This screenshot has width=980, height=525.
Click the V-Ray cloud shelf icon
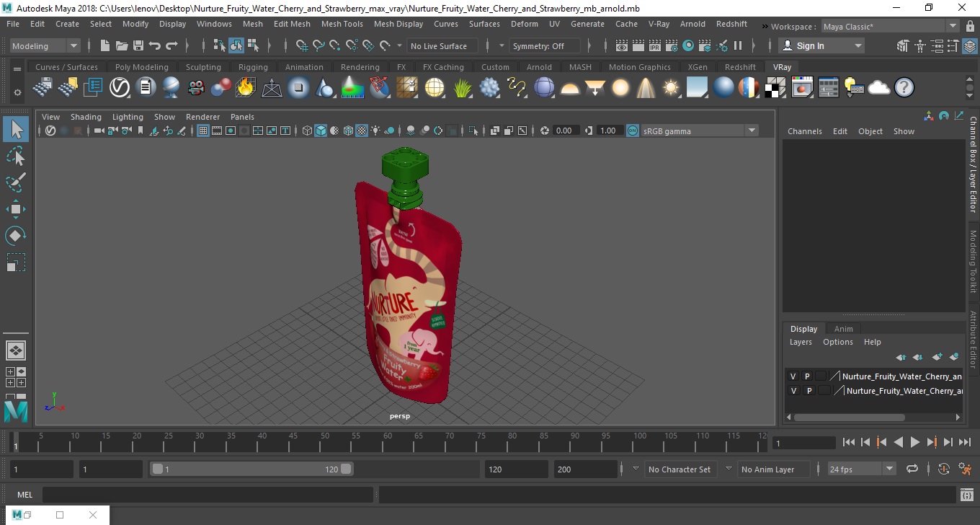[x=879, y=88]
